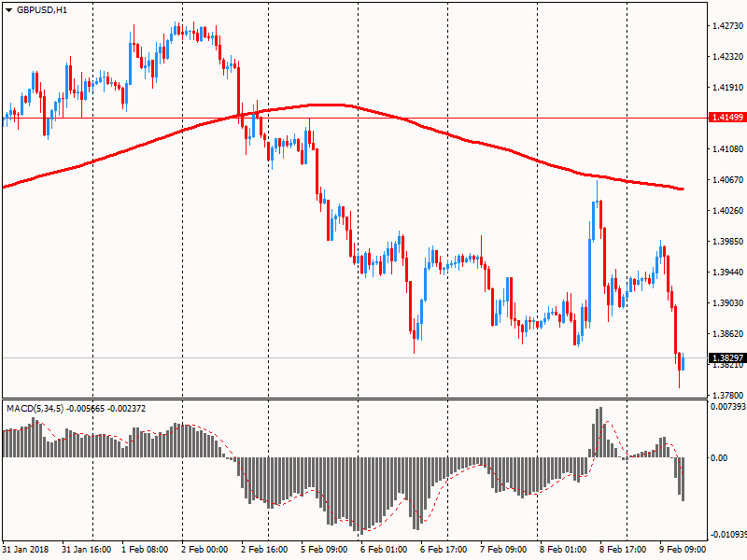Click the 7 Feb 09:00 time label
This screenshot has width=747, height=560.
coord(503,550)
